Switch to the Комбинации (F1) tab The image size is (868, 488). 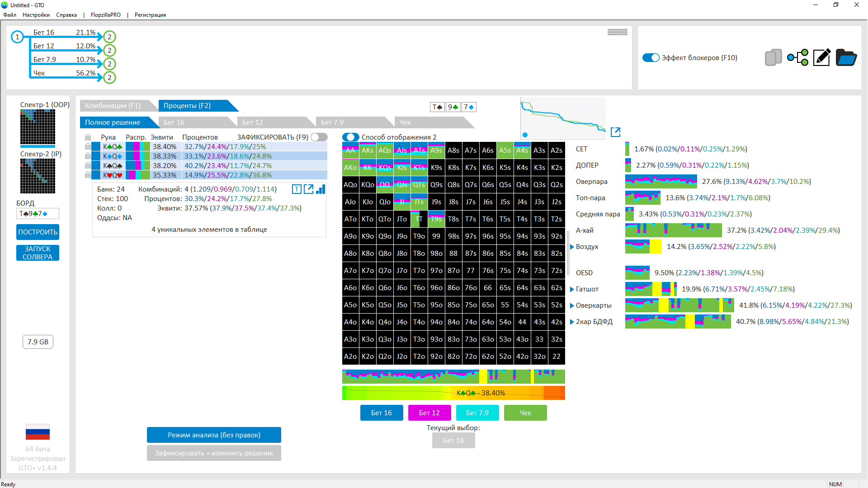click(x=113, y=106)
